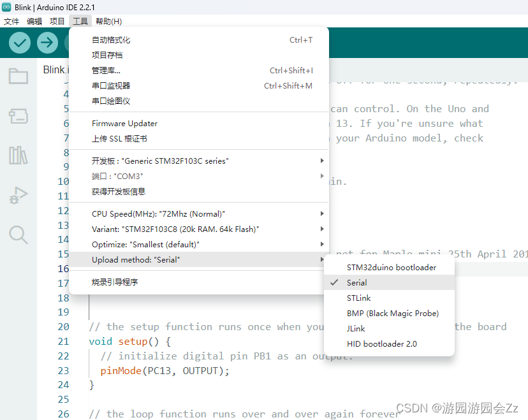Select STM32duino bootloader upload method
528x420 pixels.
[389, 268]
